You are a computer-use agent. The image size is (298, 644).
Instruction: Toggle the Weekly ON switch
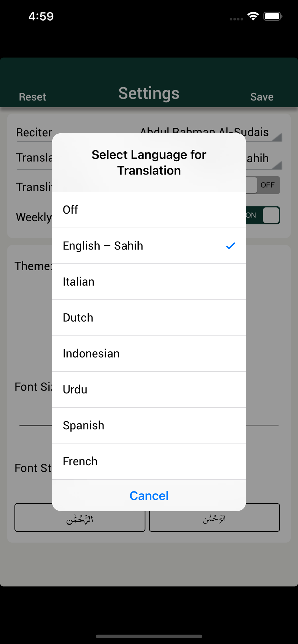pos(263,215)
